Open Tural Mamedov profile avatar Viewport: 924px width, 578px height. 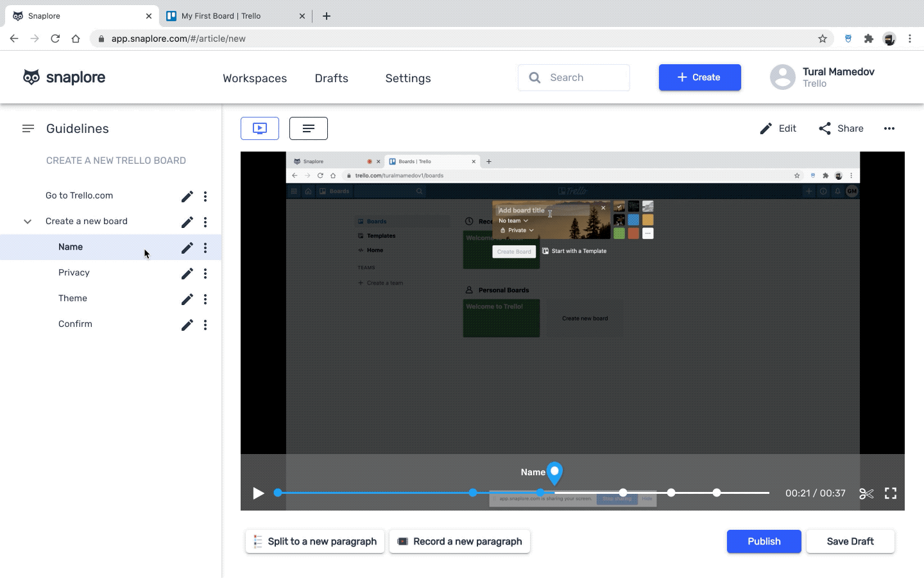782,78
